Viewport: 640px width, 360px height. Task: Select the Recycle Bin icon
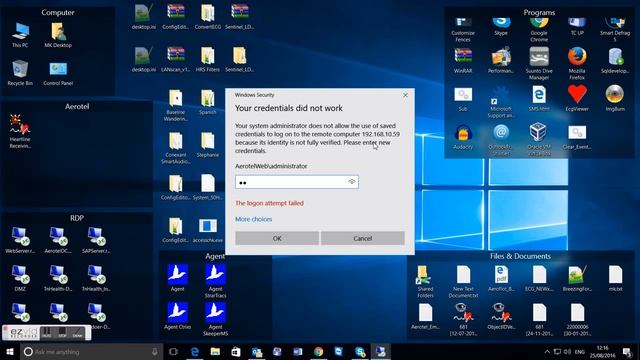[20, 73]
